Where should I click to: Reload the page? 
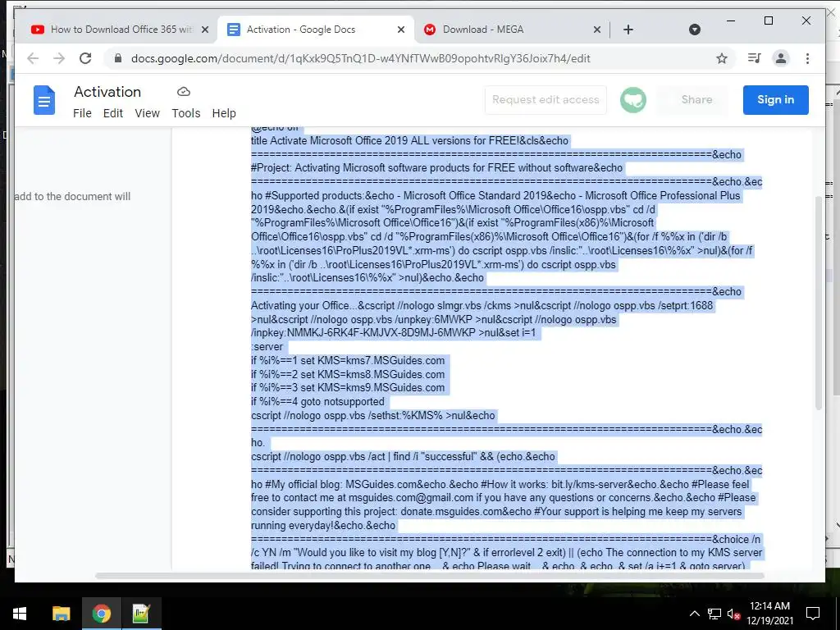pos(85,58)
